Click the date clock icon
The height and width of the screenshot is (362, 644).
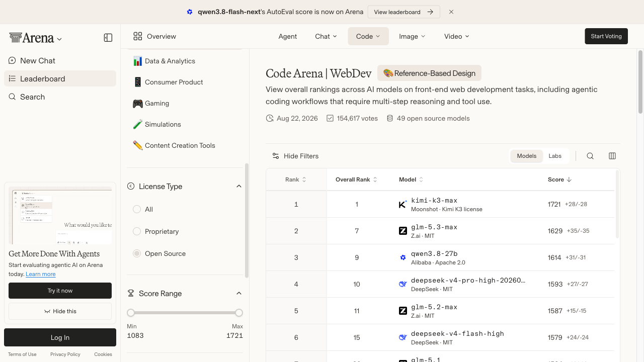[x=270, y=119]
